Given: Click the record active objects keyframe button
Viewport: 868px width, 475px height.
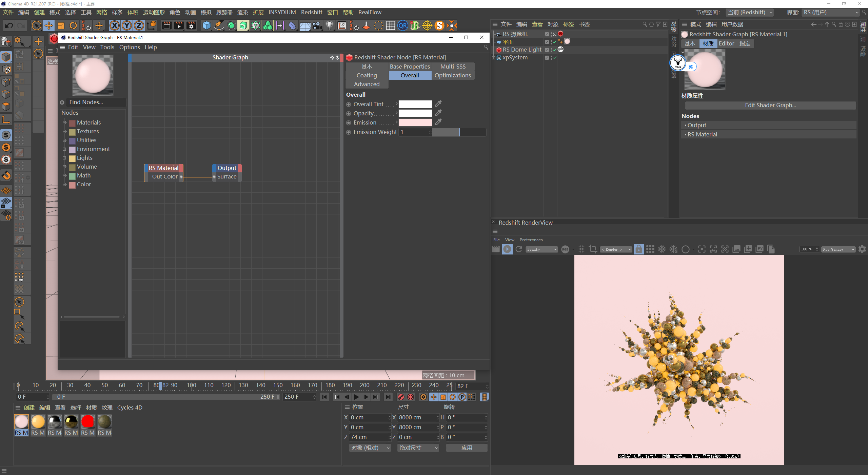Looking at the screenshot, I should (x=401, y=397).
